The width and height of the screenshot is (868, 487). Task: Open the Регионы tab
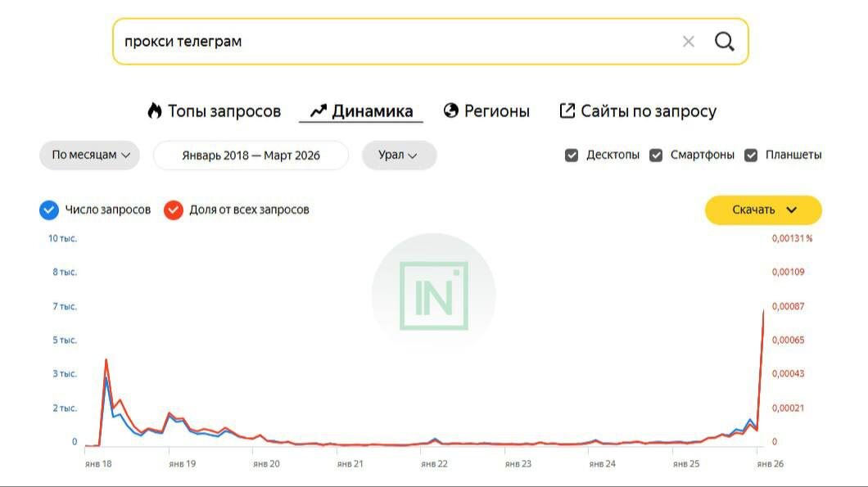(x=496, y=111)
